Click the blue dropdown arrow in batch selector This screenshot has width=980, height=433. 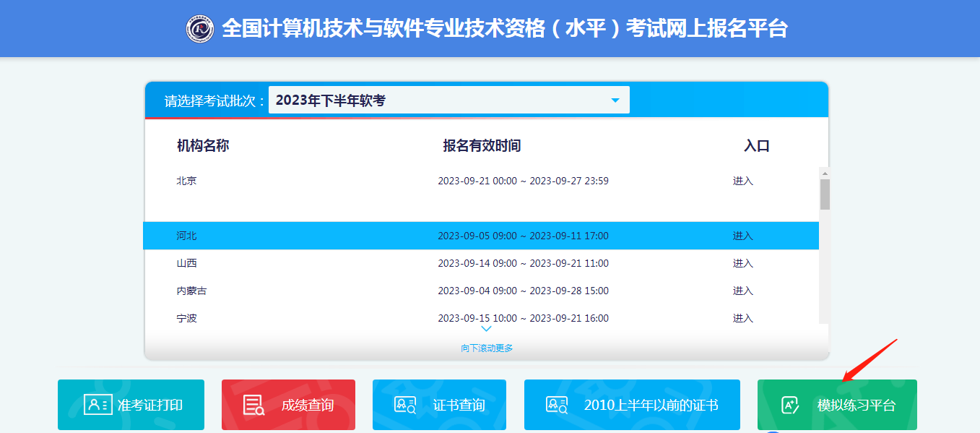(615, 100)
